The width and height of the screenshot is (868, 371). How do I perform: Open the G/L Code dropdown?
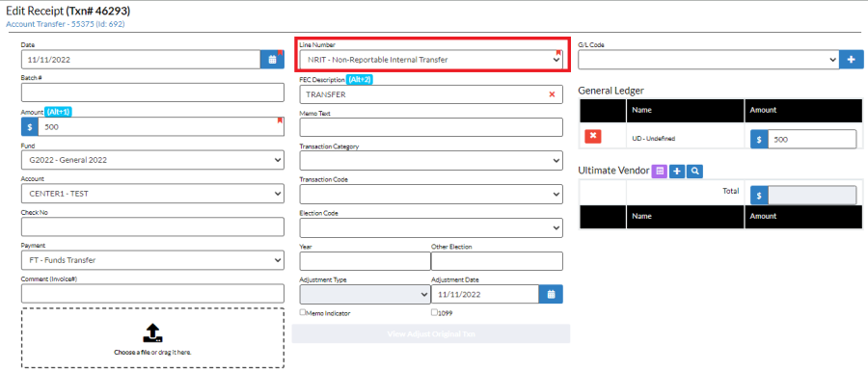[x=709, y=60]
